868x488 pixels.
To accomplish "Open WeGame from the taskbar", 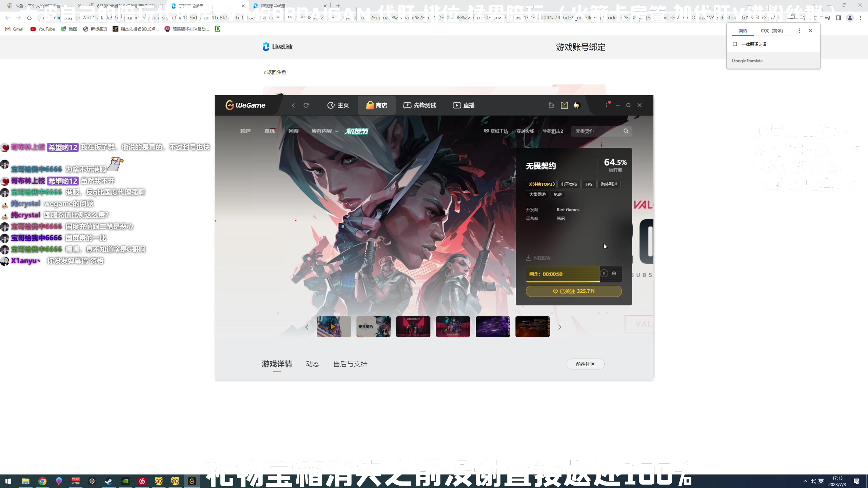I will tap(192, 481).
